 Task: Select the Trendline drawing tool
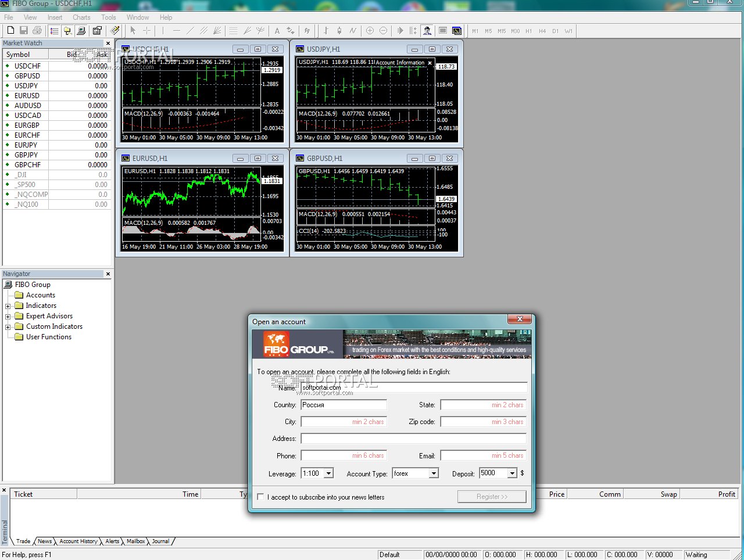point(190,30)
